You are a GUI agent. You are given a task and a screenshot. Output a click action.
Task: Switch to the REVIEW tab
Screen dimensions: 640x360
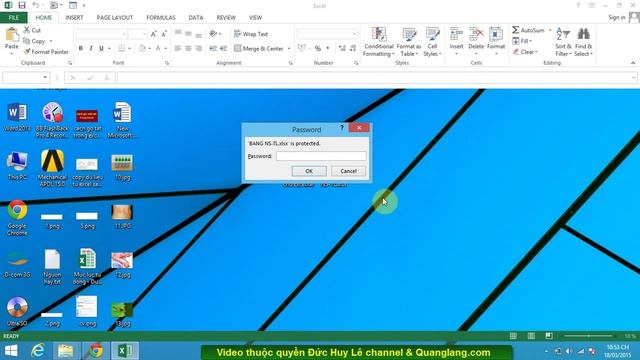point(226,18)
